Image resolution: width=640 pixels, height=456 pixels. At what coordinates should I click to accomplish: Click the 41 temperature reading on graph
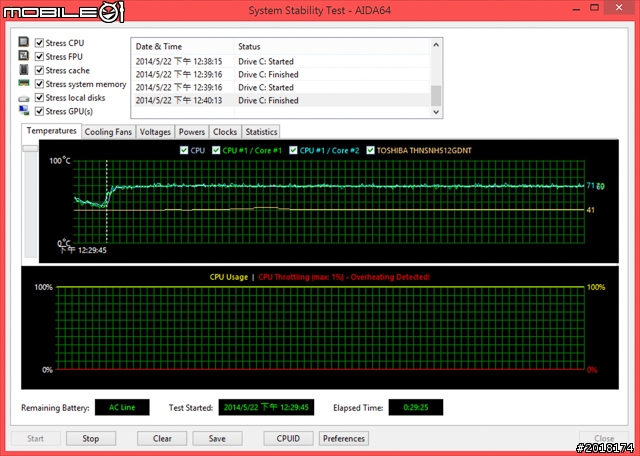(591, 210)
